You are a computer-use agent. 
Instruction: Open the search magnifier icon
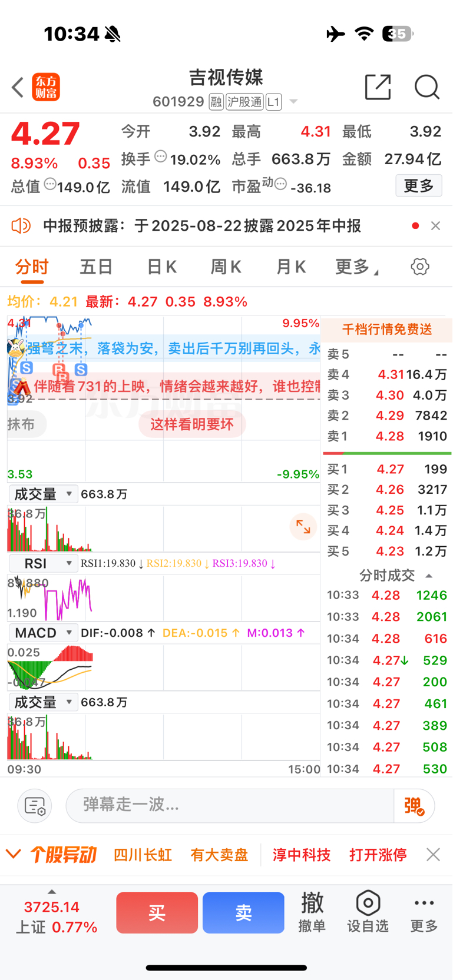[x=426, y=87]
